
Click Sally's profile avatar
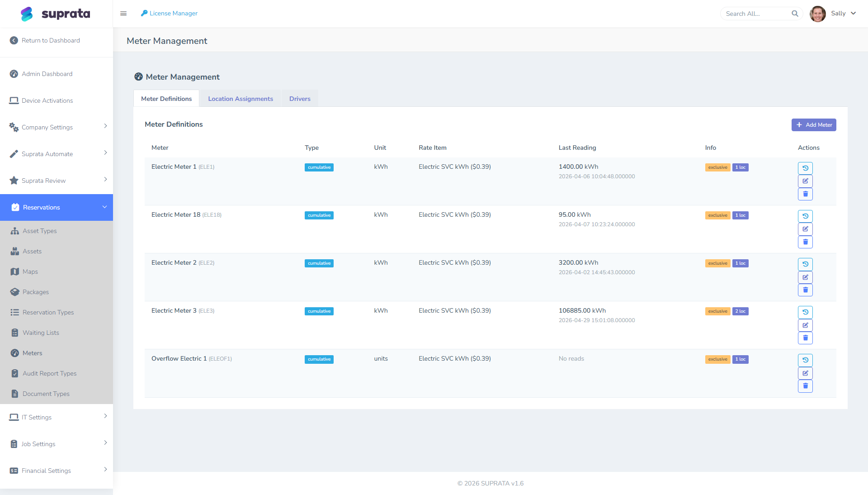point(817,14)
